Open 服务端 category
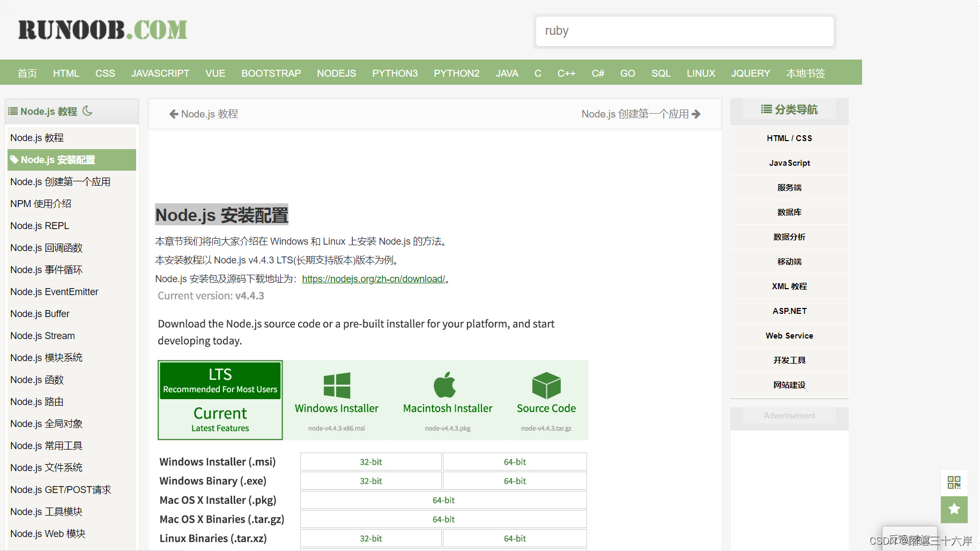 point(789,188)
